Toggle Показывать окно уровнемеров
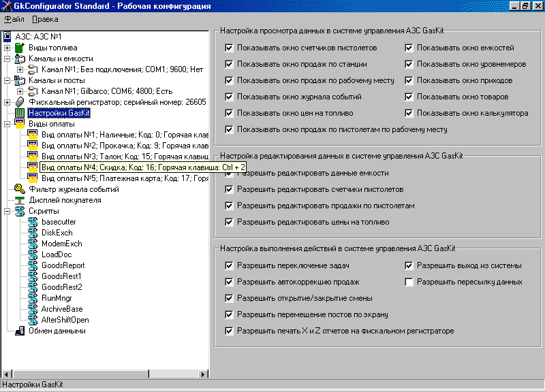The image size is (545, 392). pyautogui.click(x=409, y=64)
